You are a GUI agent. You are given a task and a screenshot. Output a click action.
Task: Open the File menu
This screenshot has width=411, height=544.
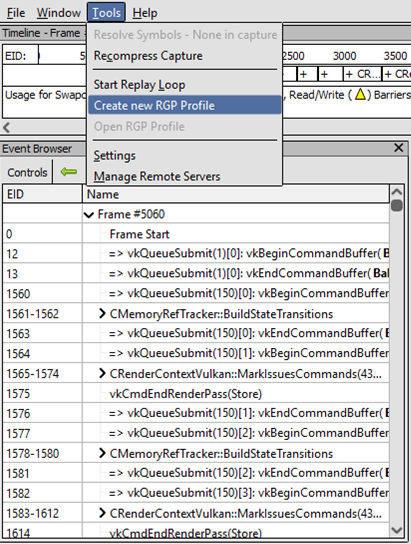tap(16, 13)
